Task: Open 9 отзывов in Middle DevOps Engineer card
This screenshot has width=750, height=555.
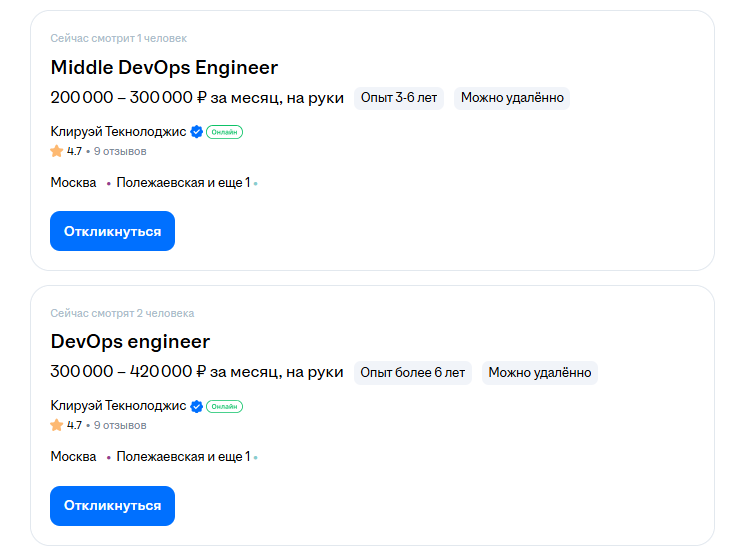Action: (x=120, y=151)
